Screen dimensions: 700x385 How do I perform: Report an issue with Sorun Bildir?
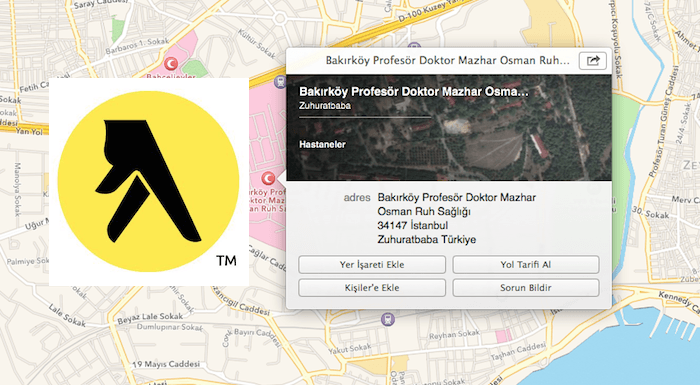[x=525, y=288]
